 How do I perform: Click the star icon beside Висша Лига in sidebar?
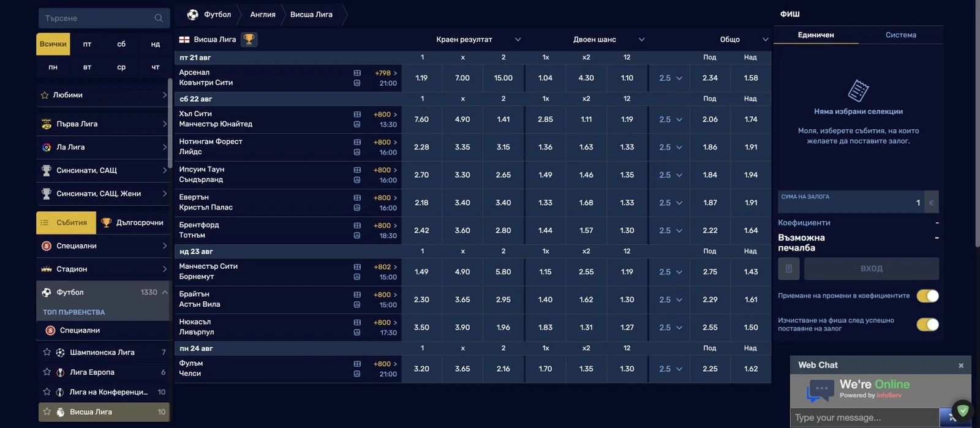point(47,411)
